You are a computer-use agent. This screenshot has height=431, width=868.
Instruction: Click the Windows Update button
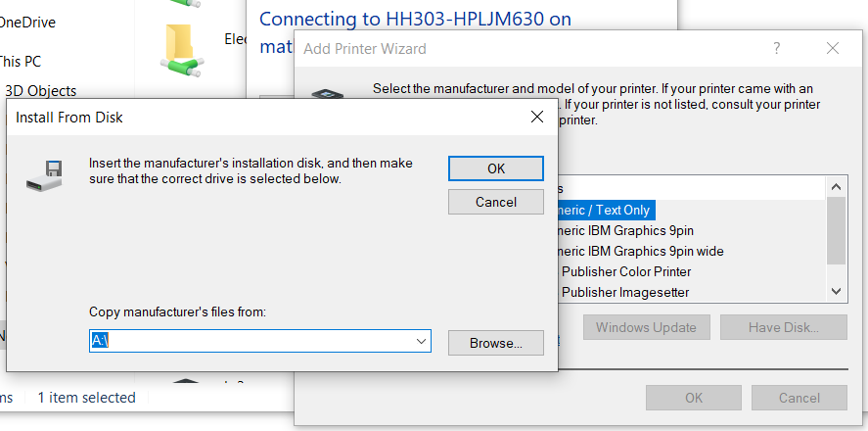(x=646, y=327)
